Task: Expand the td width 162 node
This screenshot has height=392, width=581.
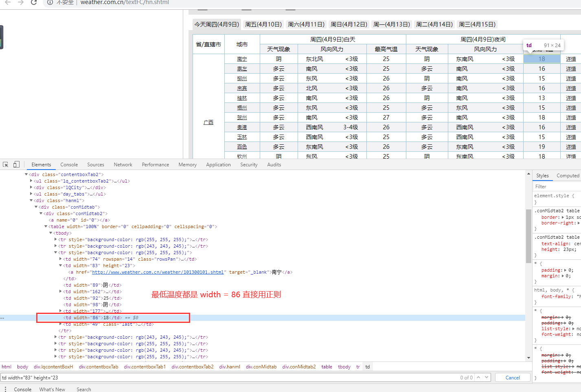Action: [x=60, y=292]
